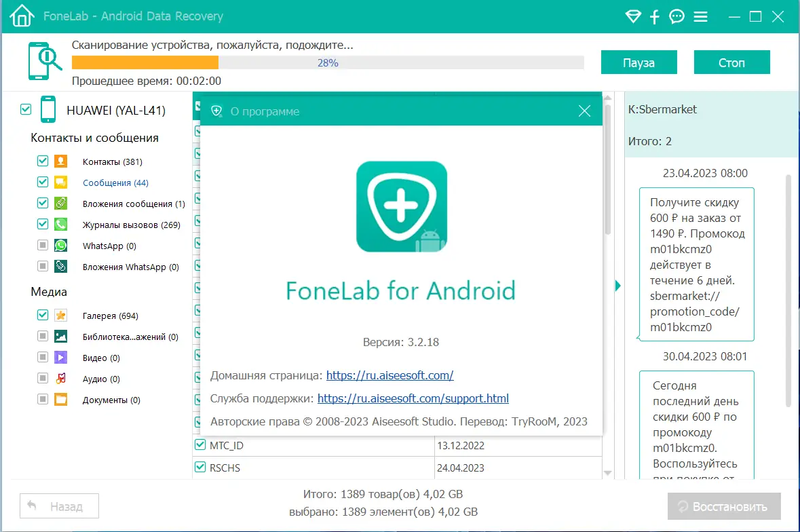The image size is (800, 532).
Task: Enable the WhatsApp checkbox
Action: (x=42, y=245)
